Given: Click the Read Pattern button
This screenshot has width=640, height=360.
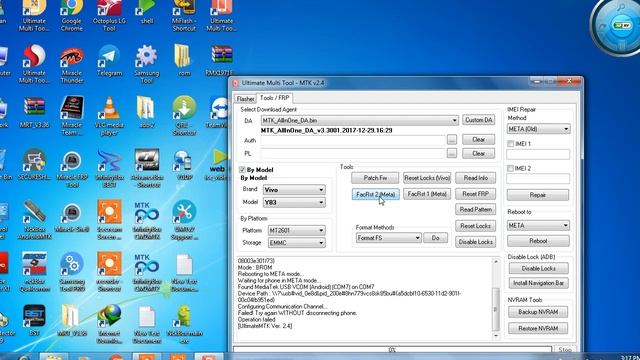Looking at the screenshot, I should coord(476,209).
